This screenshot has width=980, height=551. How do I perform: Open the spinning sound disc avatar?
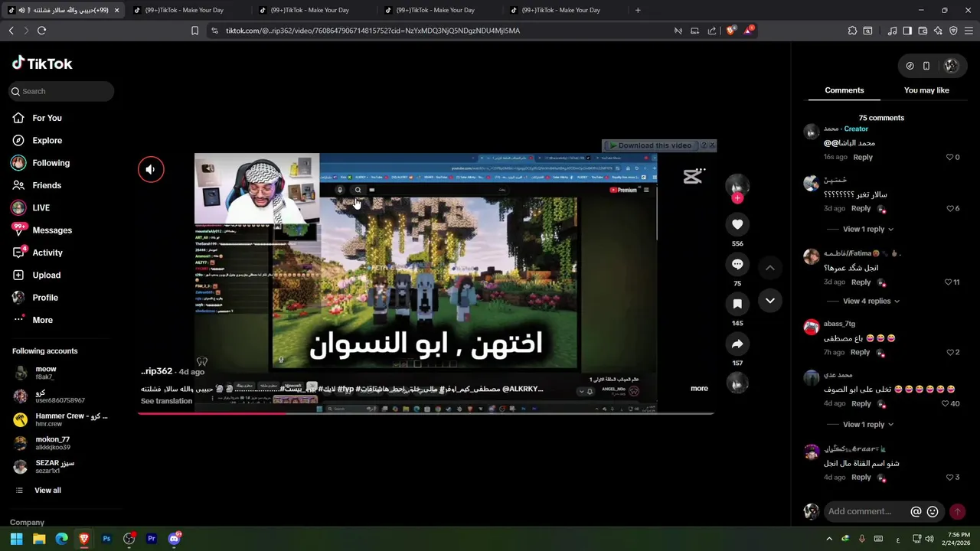[x=737, y=383]
